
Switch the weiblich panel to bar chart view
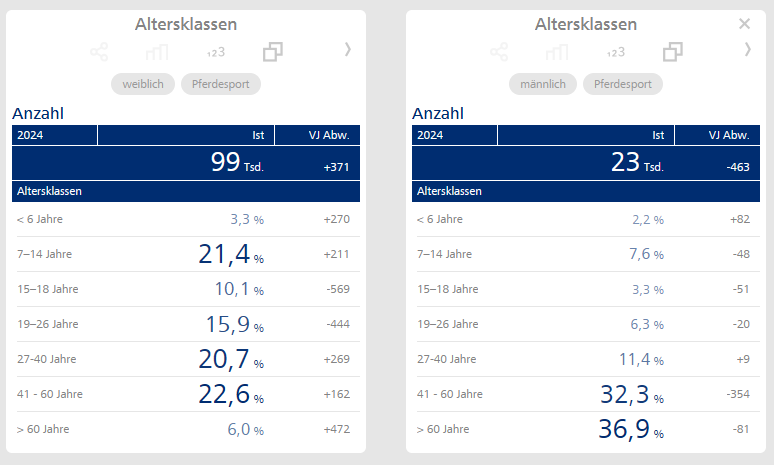coord(157,51)
